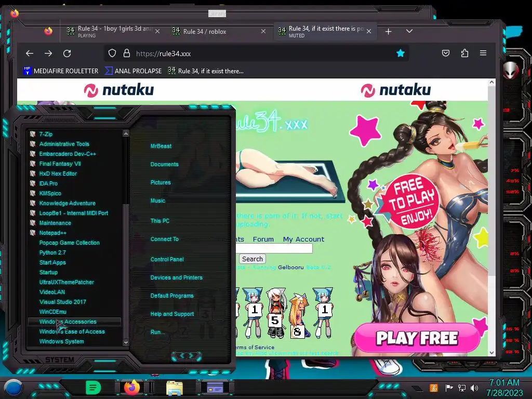Viewport: 532px width, 399px height.
Task: Switch to the tab labeled PLAYING
Action: (113, 31)
